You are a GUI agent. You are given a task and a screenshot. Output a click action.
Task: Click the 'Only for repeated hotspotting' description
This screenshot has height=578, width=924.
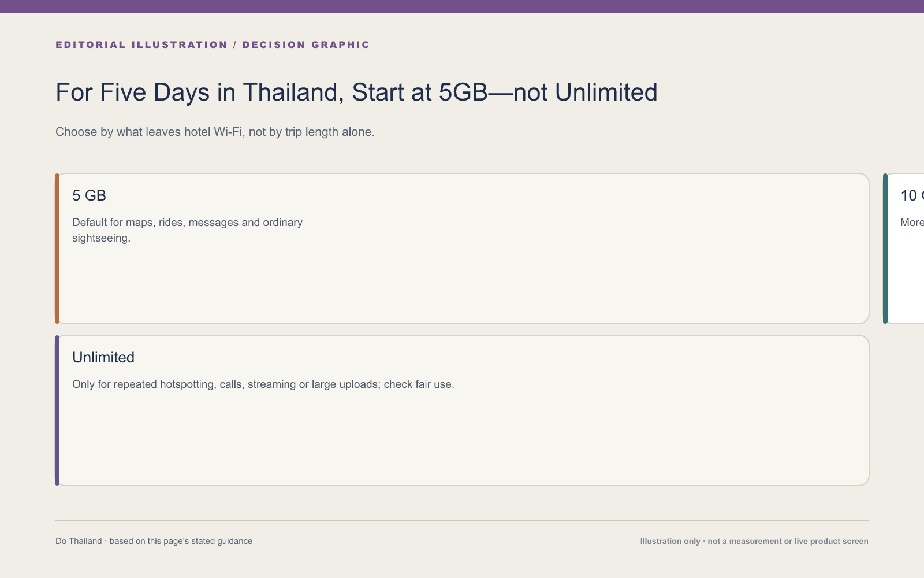263,384
